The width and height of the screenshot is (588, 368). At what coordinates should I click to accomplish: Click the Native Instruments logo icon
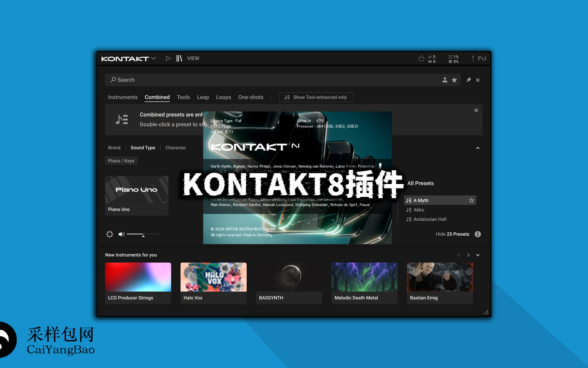click(482, 58)
